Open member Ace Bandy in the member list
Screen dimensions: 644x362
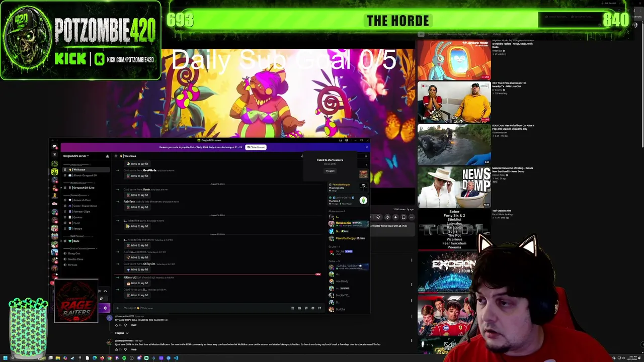(348, 282)
